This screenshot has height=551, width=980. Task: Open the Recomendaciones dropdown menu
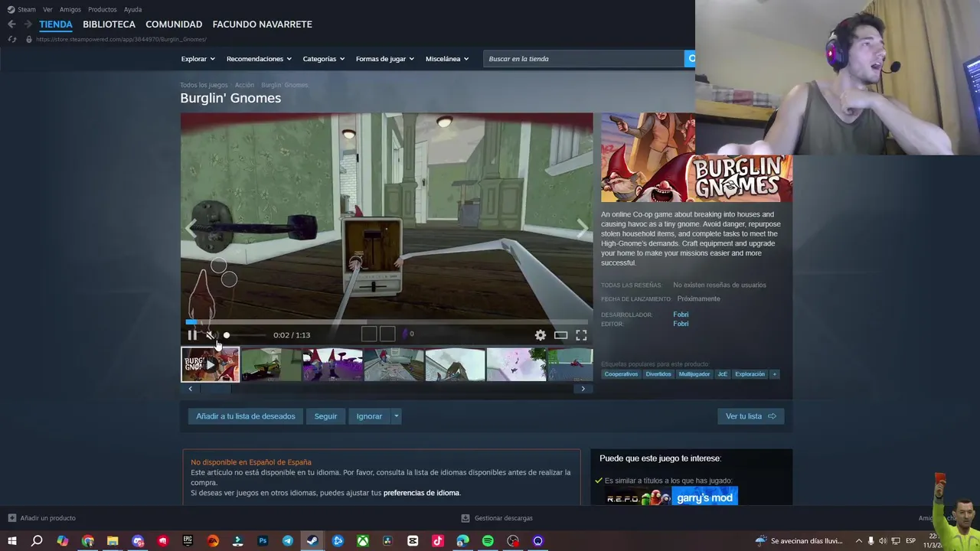point(259,59)
